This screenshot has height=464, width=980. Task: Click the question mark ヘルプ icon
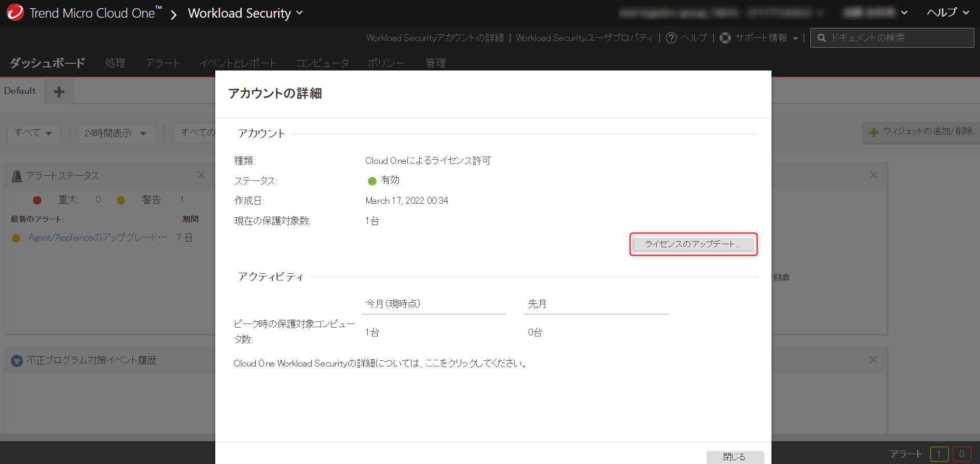click(x=671, y=38)
